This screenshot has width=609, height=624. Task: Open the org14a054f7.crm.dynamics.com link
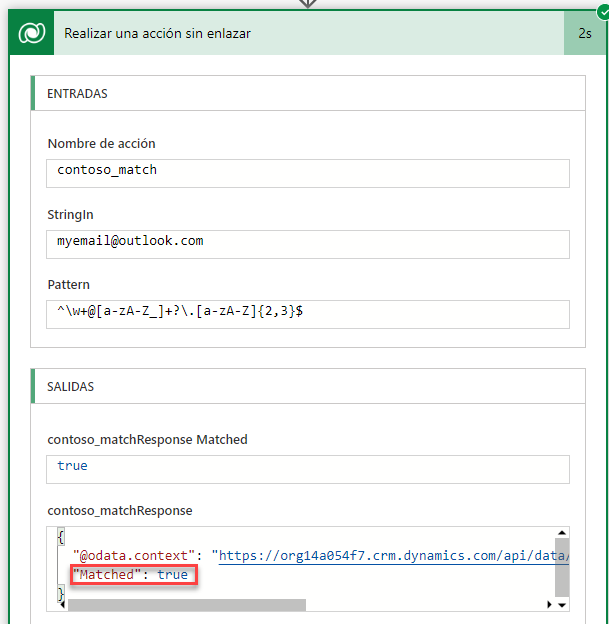tap(394, 556)
